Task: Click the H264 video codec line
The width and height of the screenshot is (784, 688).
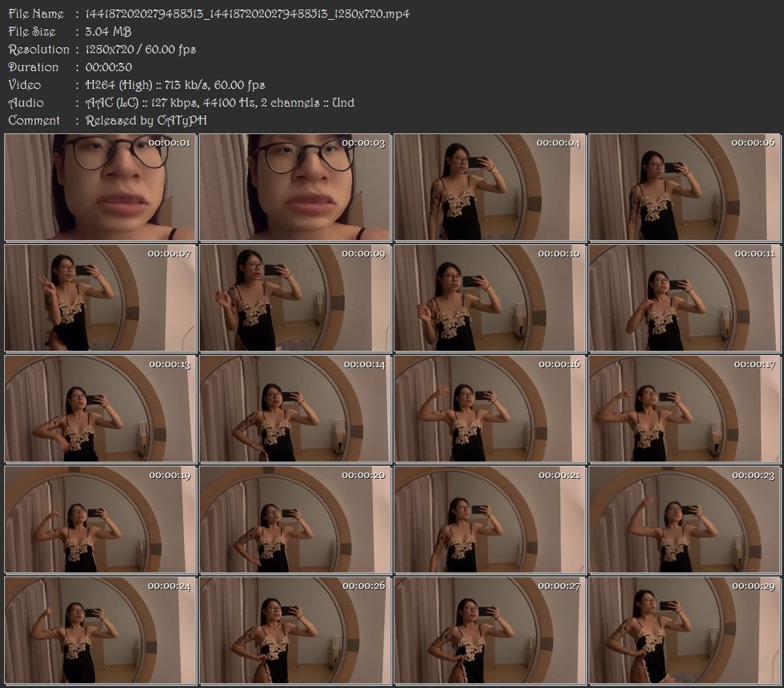Action: pos(175,85)
